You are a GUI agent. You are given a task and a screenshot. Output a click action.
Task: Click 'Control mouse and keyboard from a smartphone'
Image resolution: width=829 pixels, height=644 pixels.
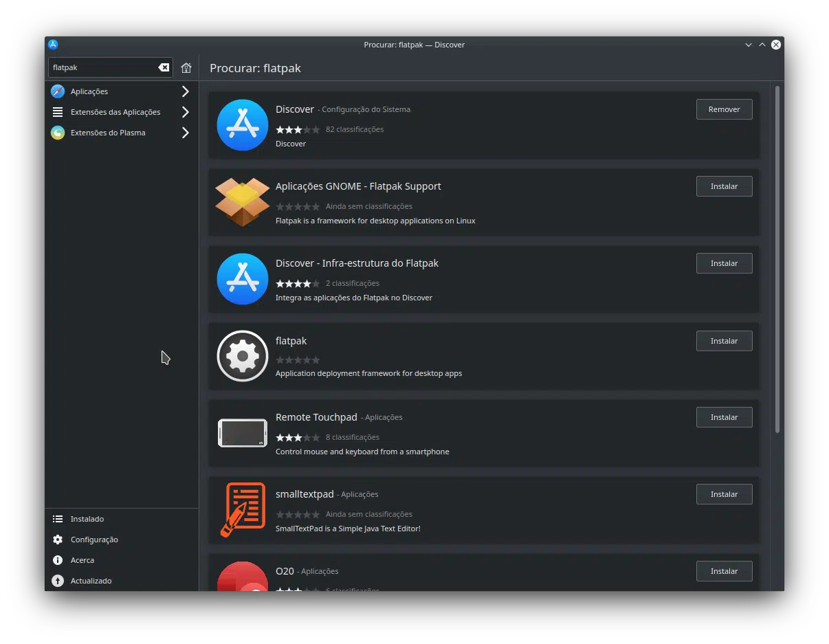(x=362, y=452)
